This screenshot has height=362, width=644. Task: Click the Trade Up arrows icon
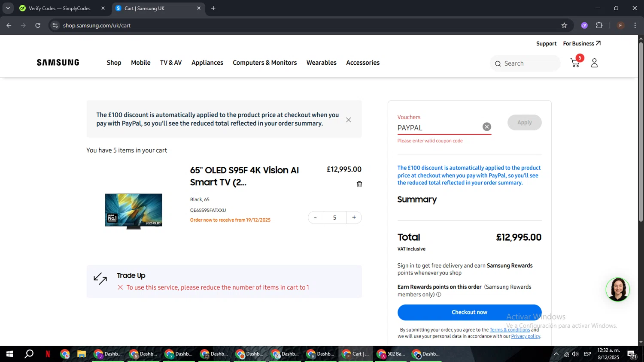point(100,279)
